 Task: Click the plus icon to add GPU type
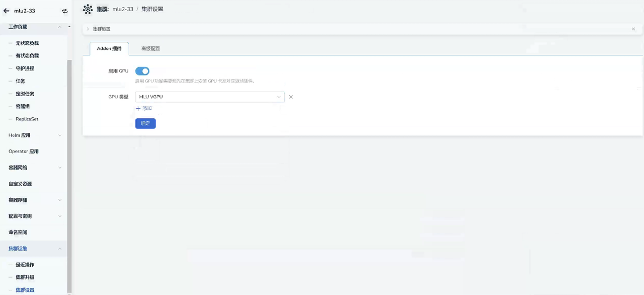(138, 109)
